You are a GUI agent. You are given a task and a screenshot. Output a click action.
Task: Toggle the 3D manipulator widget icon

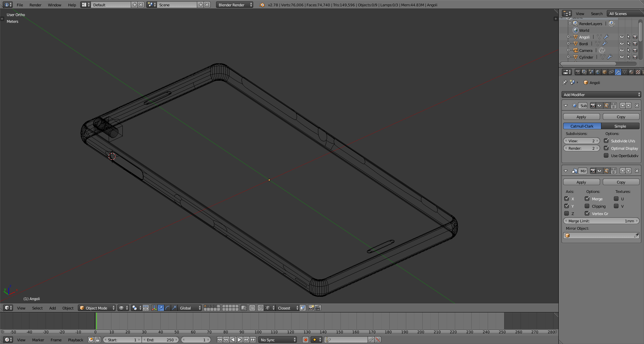[154, 308]
